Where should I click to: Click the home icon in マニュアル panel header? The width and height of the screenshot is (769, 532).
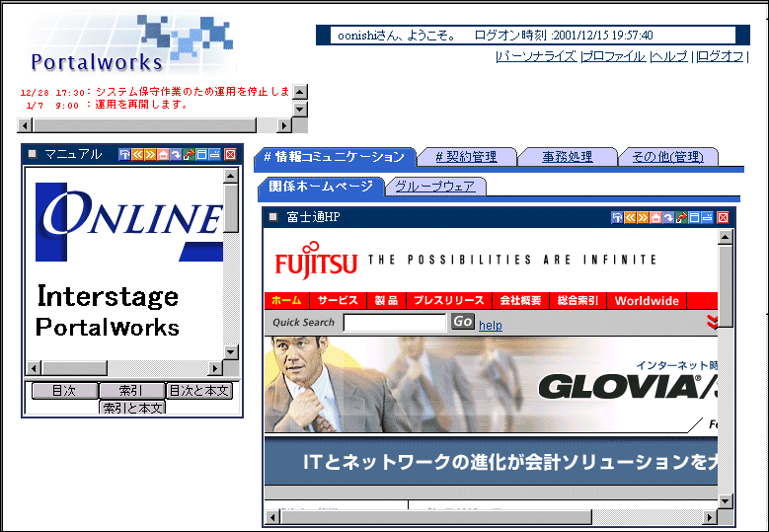coord(163,155)
